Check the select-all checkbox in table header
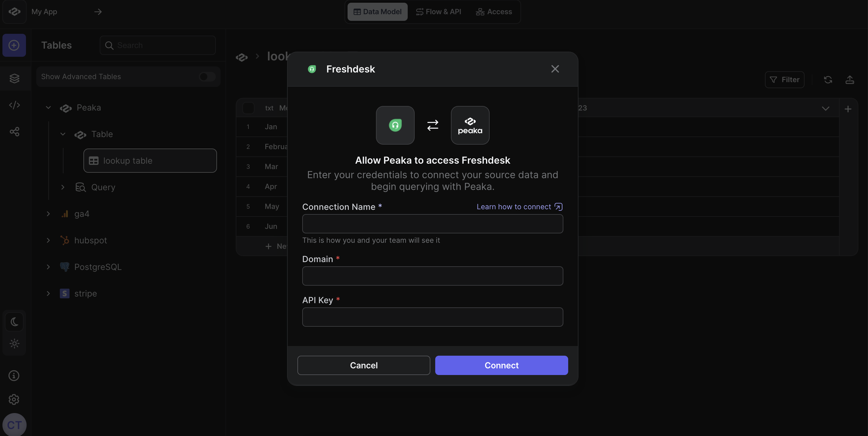 pos(248,108)
